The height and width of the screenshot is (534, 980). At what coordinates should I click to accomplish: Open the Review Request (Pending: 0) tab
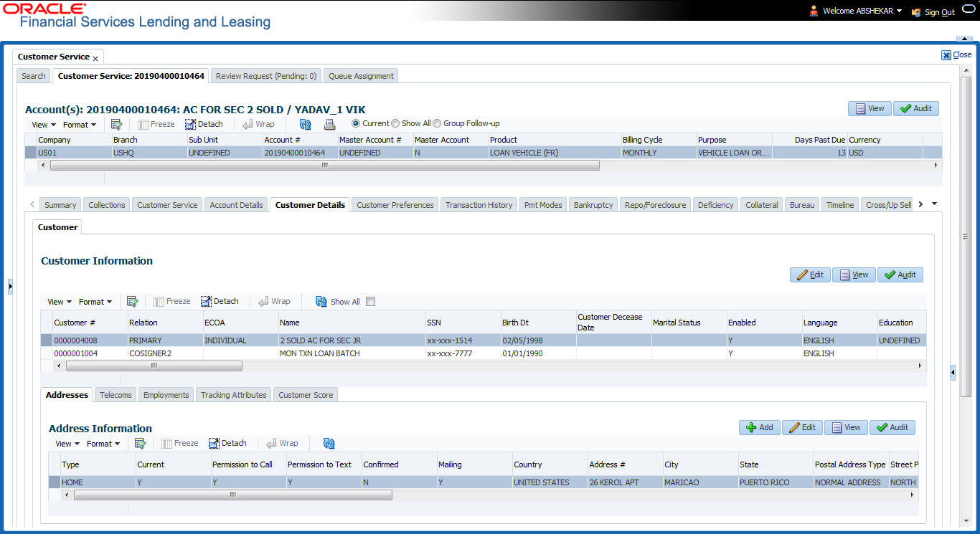pos(266,76)
